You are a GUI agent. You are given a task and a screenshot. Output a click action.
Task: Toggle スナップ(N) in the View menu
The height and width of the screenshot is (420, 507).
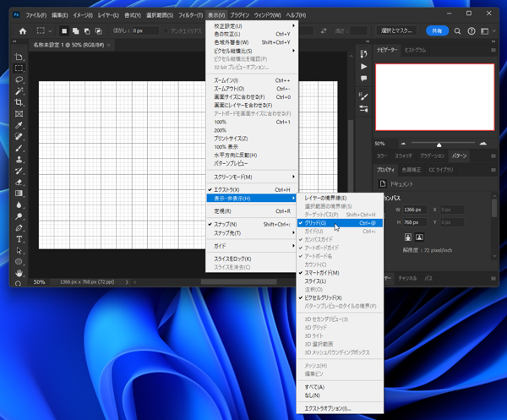point(252,225)
